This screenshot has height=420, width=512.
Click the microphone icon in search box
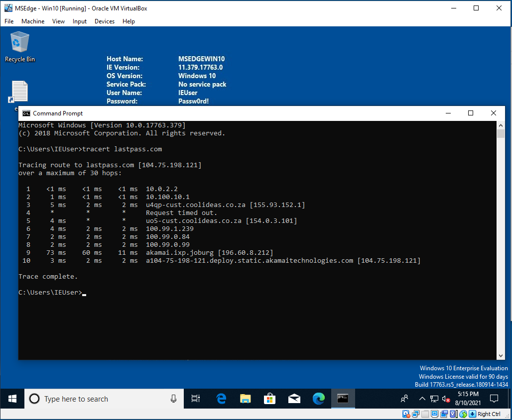(x=174, y=399)
